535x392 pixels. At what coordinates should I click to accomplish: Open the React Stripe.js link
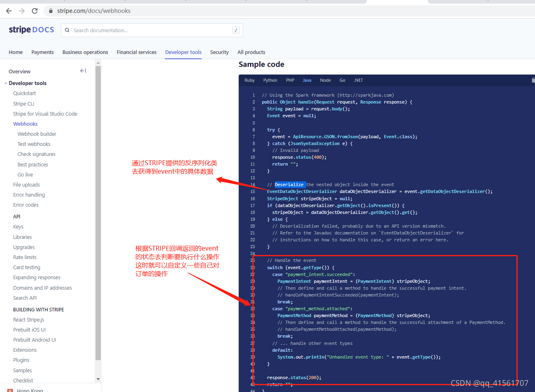pos(29,319)
